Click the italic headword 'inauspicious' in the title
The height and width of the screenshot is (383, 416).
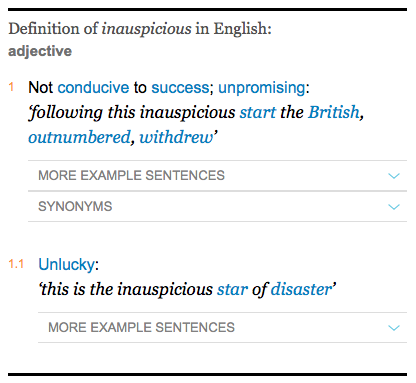coord(146,29)
